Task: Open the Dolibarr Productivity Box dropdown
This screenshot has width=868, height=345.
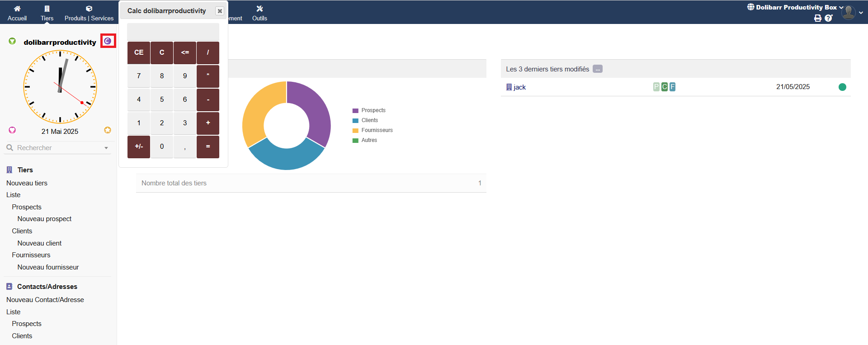Action: click(796, 7)
